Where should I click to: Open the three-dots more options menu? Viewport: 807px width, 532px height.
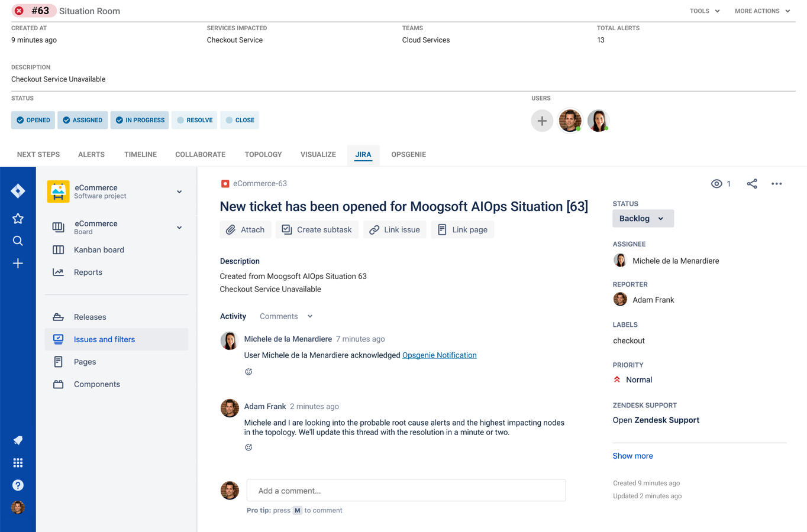pyautogui.click(x=777, y=184)
